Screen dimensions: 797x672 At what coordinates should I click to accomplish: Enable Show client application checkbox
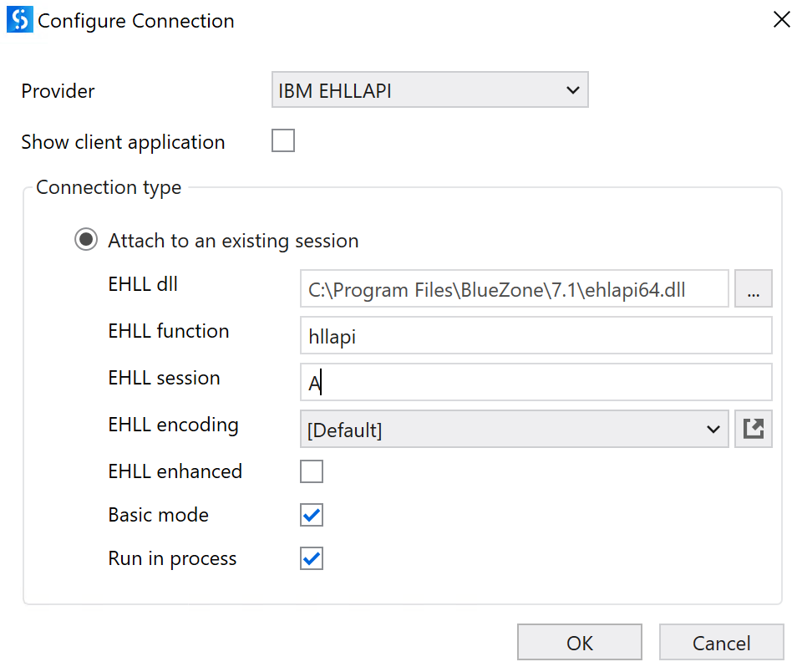click(x=283, y=141)
